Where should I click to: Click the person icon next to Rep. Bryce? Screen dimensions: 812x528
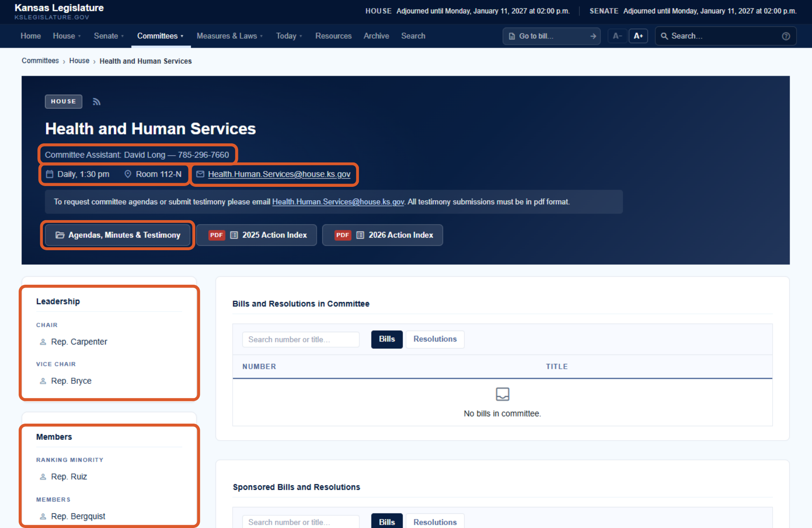coord(43,381)
